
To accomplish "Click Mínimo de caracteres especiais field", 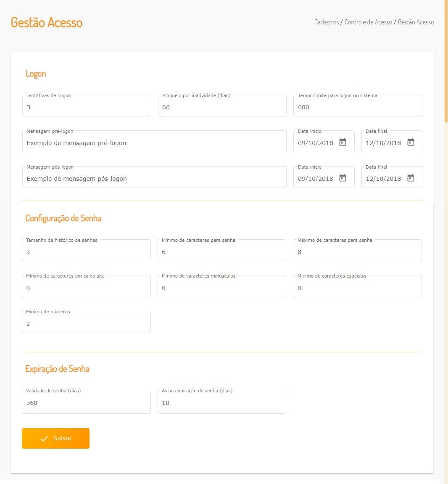I will coord(357,288).
